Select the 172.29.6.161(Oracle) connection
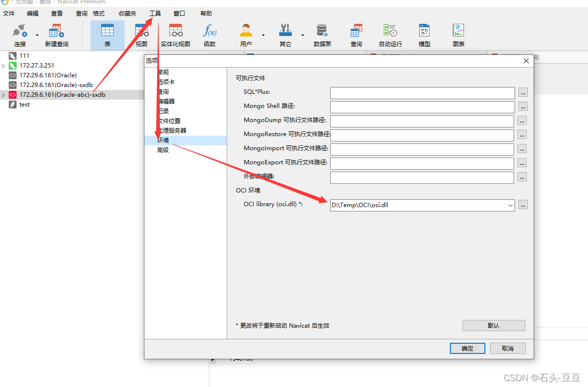588x387 pixels. tap(48, 75)
